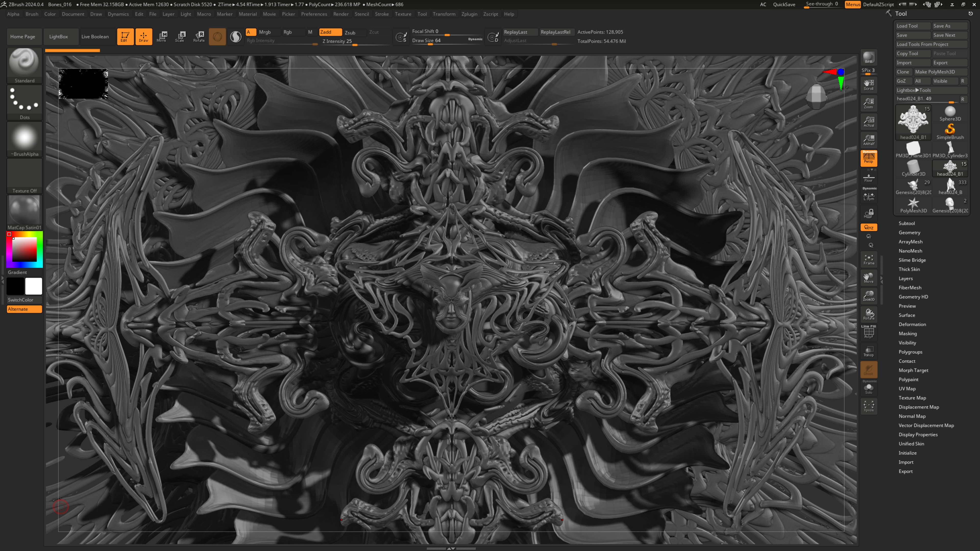Enable the PolyF line fill display
Image resolution: width=980 pixels, height=551 pixels.
click(x=868, y=332)
